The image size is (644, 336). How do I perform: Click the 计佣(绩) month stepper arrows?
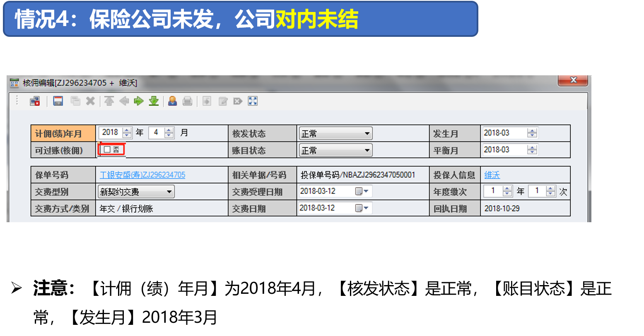tap(169, 133)
